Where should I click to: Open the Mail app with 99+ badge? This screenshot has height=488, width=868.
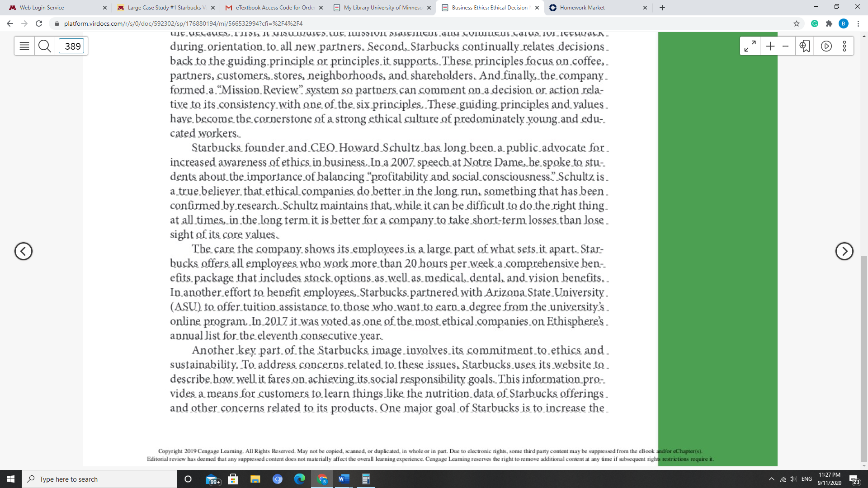point(212,479)
